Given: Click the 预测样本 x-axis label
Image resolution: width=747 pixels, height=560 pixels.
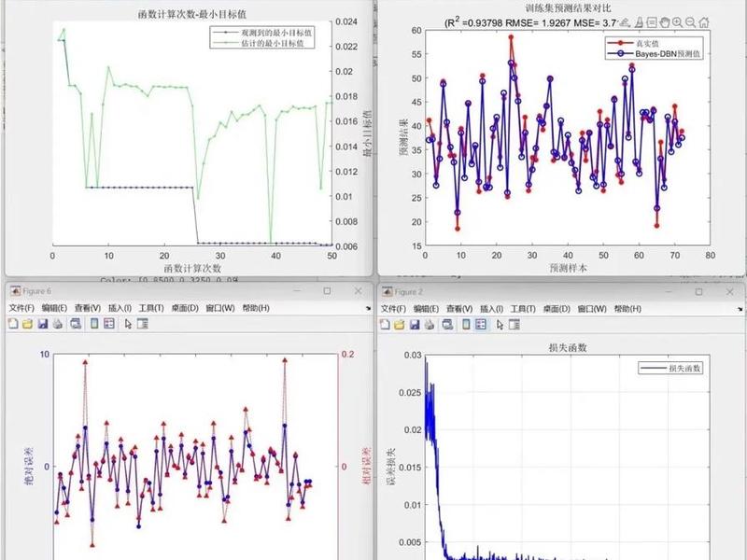Looking at the screenshot, I should point(568,268).
